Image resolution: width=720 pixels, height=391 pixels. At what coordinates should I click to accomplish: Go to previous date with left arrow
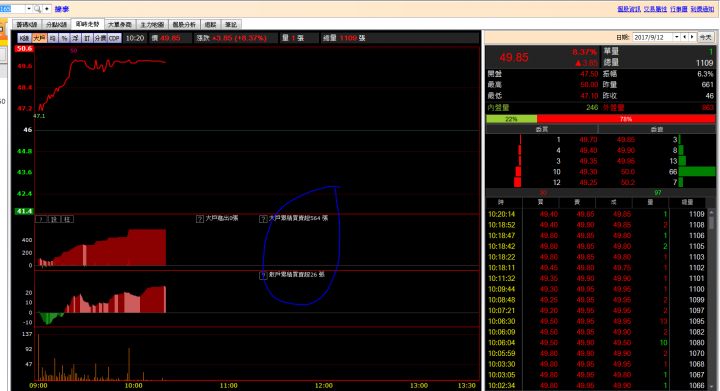click(x=685, y=37)
